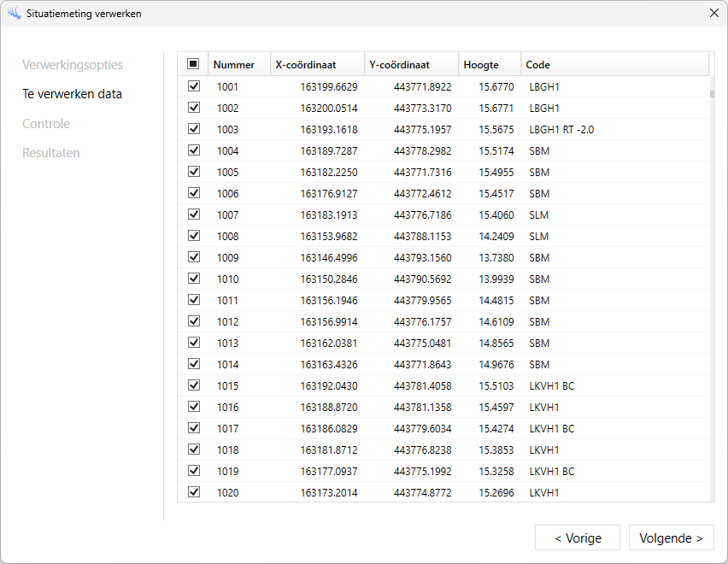Toggle checkbox for row 1015

193,385
